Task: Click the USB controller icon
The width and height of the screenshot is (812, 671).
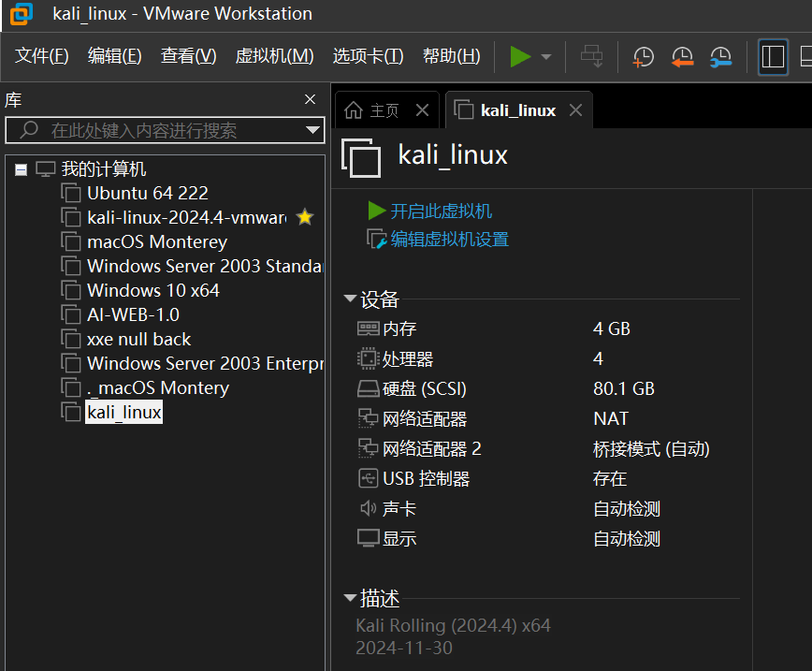Action: 369,478
